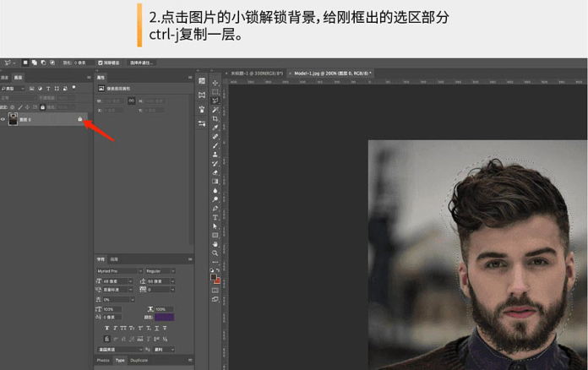Open the Regular font style dropdown
Image resolution: width=588 pixels, height=370 pixels.
pos(160,271)
